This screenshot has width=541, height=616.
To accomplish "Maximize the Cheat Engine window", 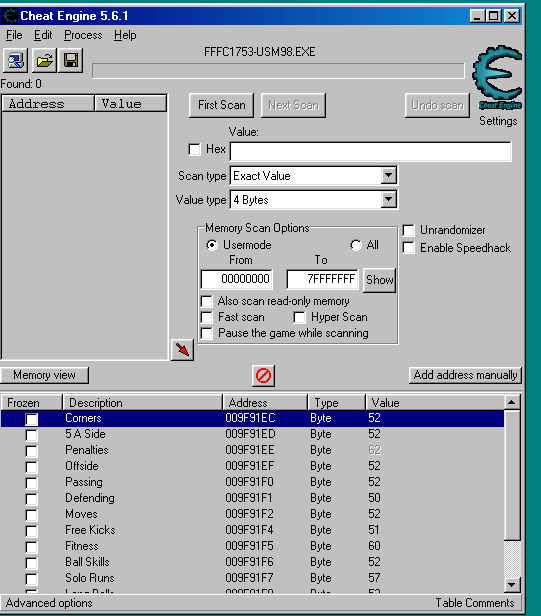I will click(493, 16).
